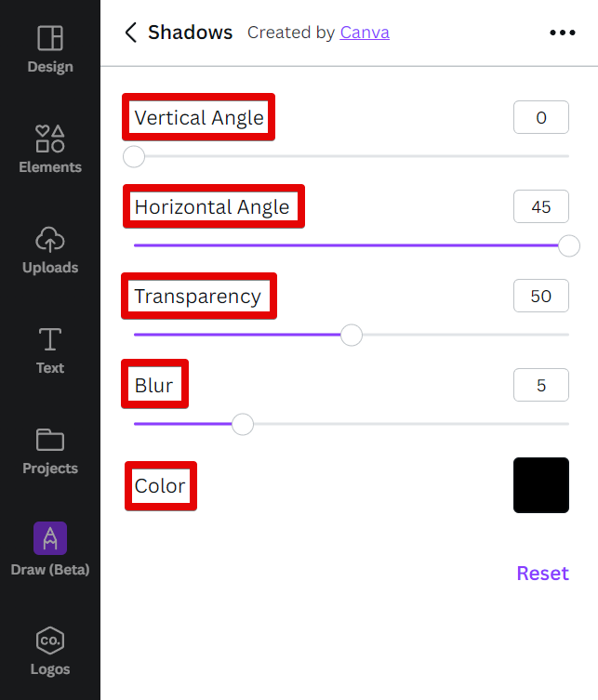Click the Transparency slider handle
This screenshot has width=598, height=700.
point(352,335)
